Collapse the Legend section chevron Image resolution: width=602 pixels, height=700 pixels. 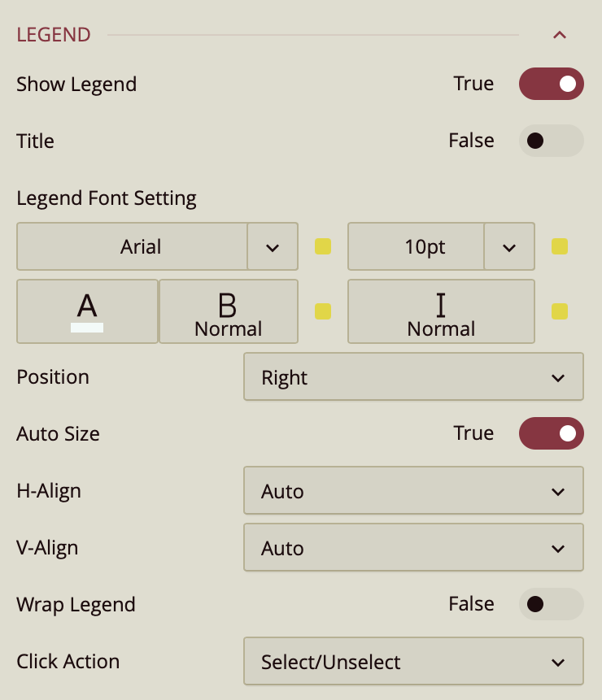point(559,35)
